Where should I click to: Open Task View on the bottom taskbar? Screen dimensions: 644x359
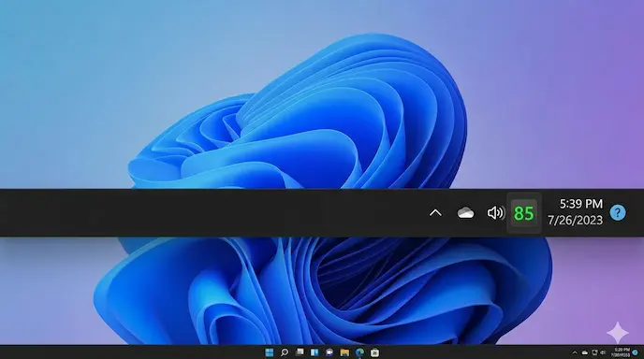(x=300, y=352)
